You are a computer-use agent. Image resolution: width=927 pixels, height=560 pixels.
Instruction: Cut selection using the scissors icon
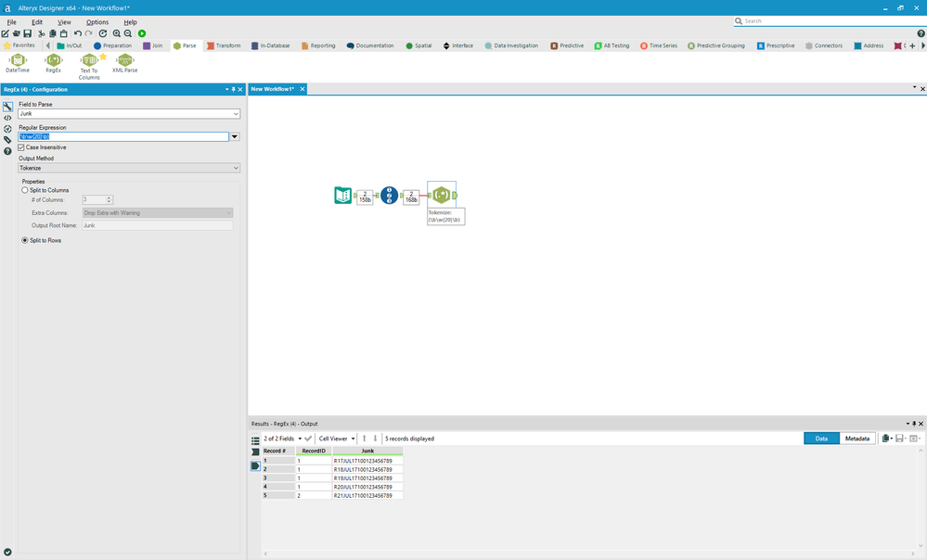point(42,33)
